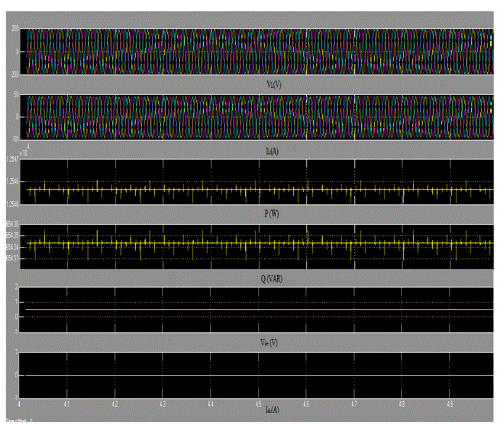Click the Vdc (V) voltage plot area
The height and width of the screenshot is (424, 504).
tap(257, 309)
